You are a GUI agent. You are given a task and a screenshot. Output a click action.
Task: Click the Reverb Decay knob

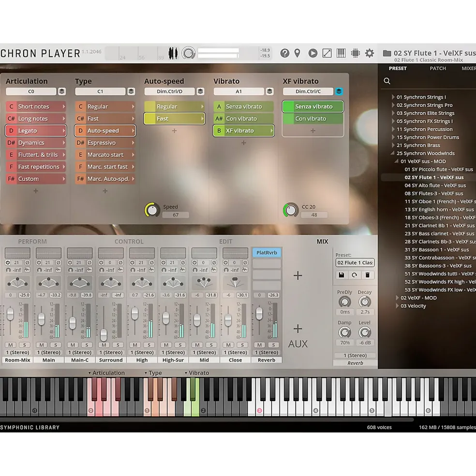[x=364, y=302]
